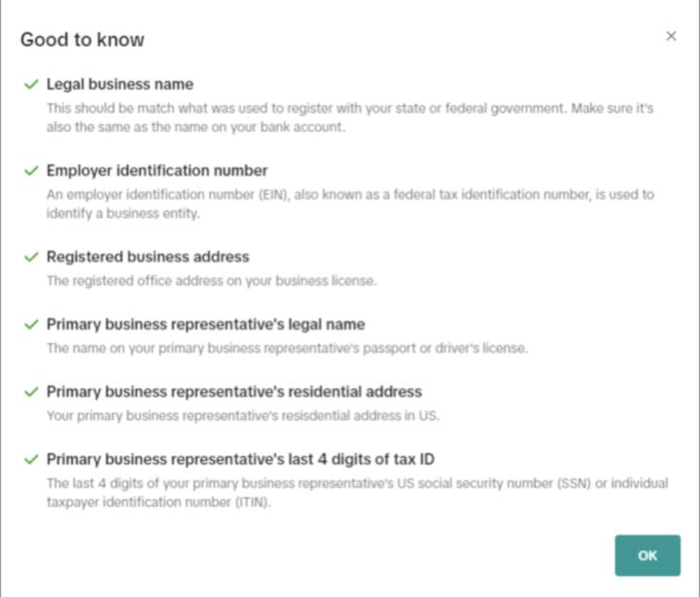Select the Legal business name heading
This screenshot has height=597, width=700.
coord(120,85)
